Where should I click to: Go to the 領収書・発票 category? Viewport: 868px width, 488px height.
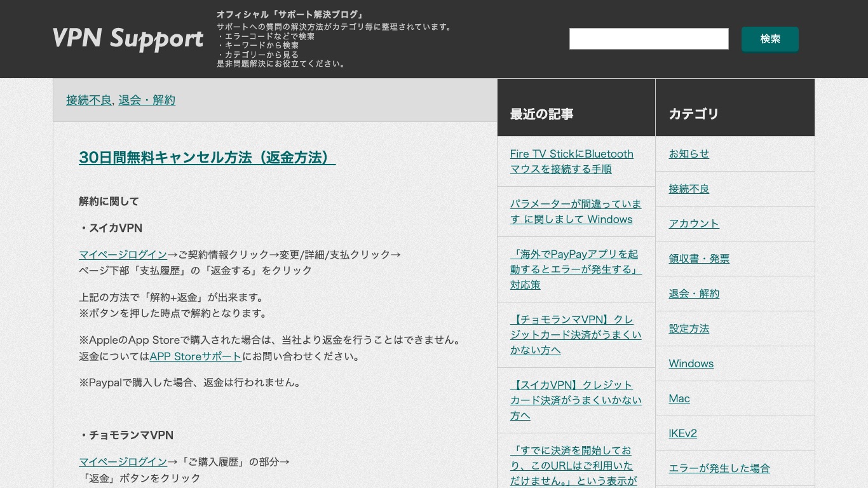699,259
